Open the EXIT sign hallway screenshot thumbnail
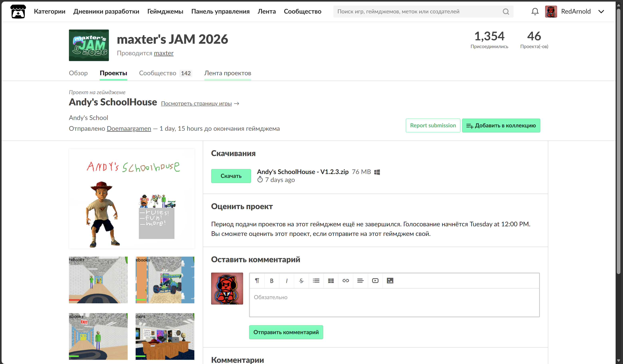The height and width of the screenshot is (364, 623). coord(98,336)
